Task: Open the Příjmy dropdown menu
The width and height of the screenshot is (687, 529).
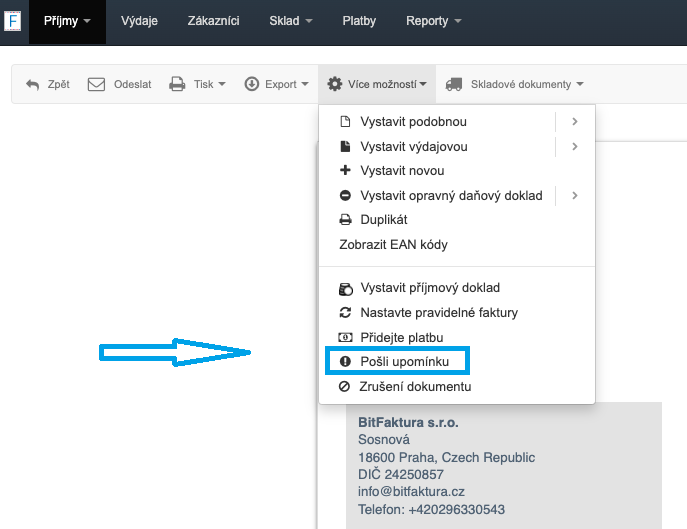Action: (x=67, y=21)
